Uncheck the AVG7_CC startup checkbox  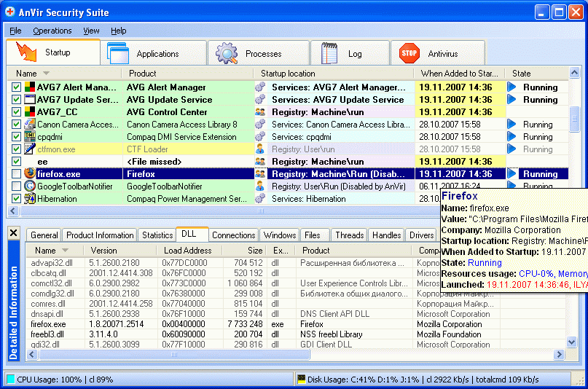pos(16,112)
